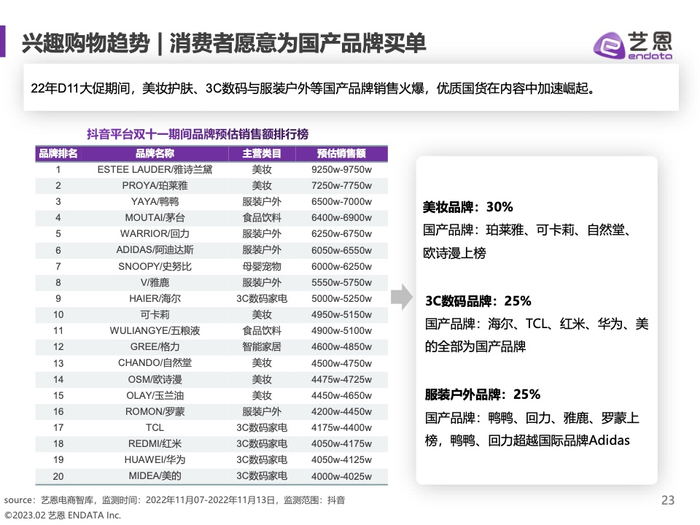Click sales value 4050w-4175w
Image resolution: width=700 pixels, height=525 pixels.
pos(342,444)
